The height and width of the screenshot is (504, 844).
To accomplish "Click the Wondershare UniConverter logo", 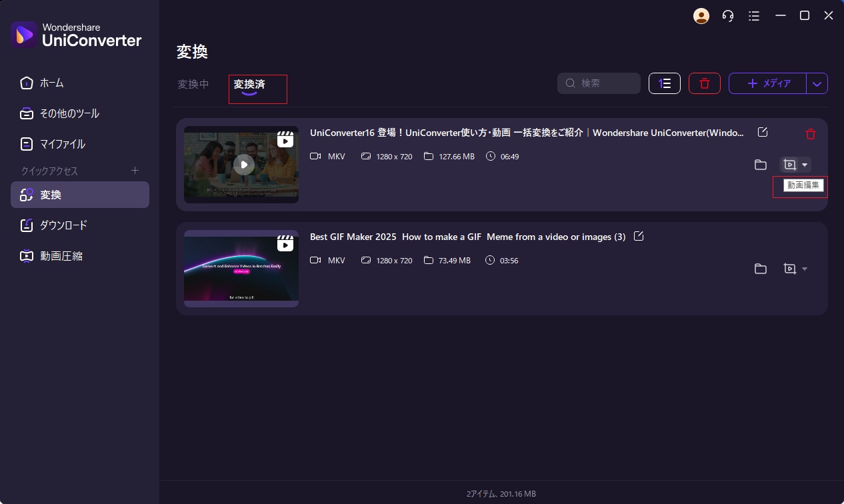I will 77,34.
